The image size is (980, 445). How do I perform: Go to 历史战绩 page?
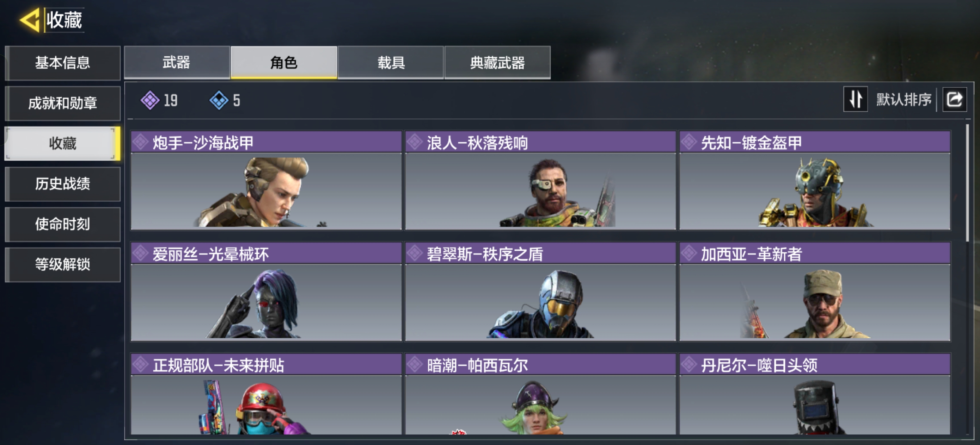pyautogui.click(x=63, y=183)
